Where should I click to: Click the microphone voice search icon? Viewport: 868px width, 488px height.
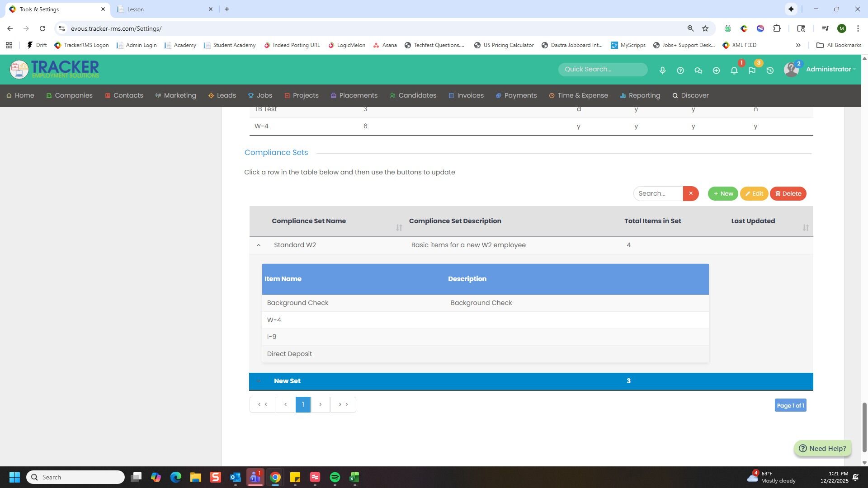coord(662,70)
